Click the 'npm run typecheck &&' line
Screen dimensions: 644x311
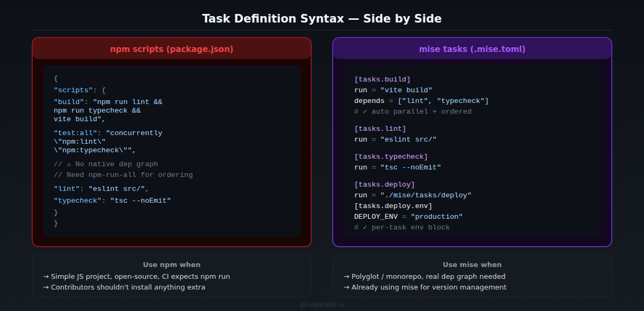click(x=97, y=110)
